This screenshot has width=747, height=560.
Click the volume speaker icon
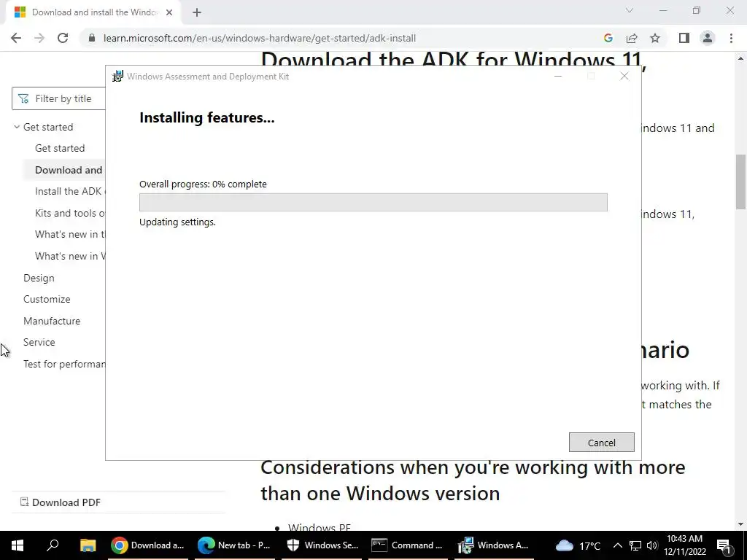652,545
